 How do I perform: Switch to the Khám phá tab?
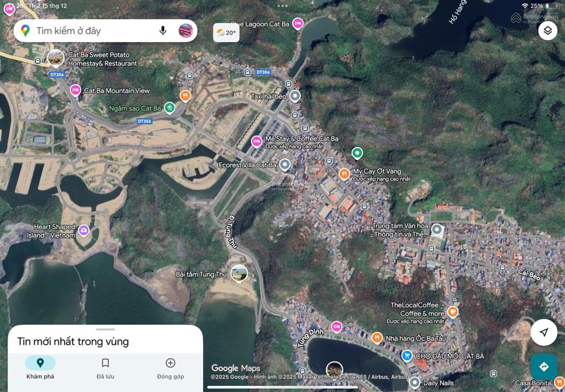tap(40, 367)
